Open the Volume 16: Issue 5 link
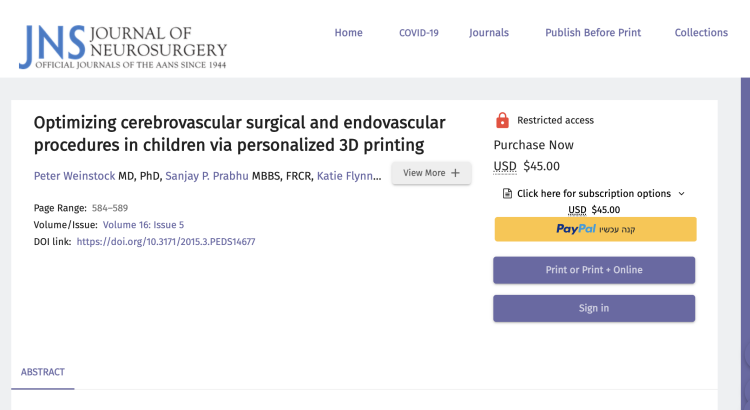The height and width of the screenshot is (410, 750). [x=143, y=225]
